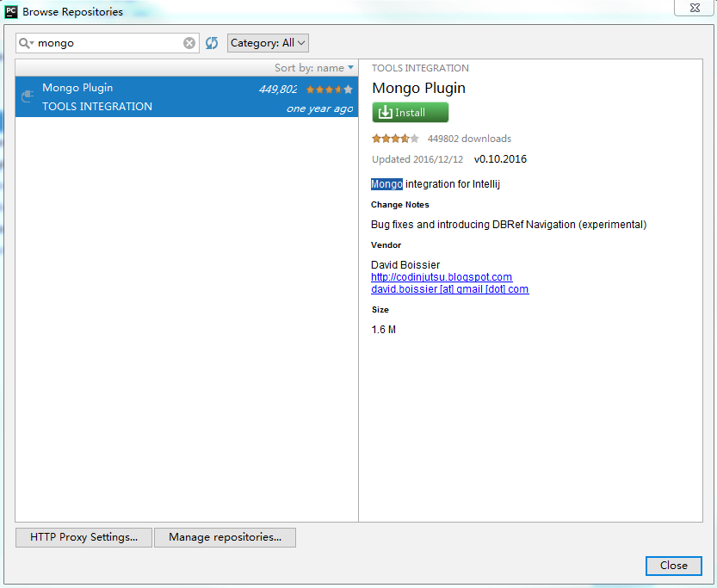Click the star rating beside 449802 downloads
717x588 pixels.
pyautogui.click(x=395, y=138)
